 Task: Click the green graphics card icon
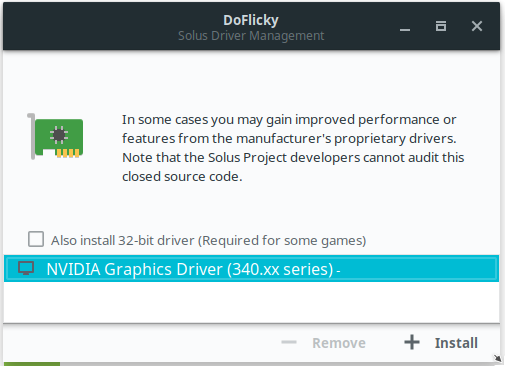55,136
